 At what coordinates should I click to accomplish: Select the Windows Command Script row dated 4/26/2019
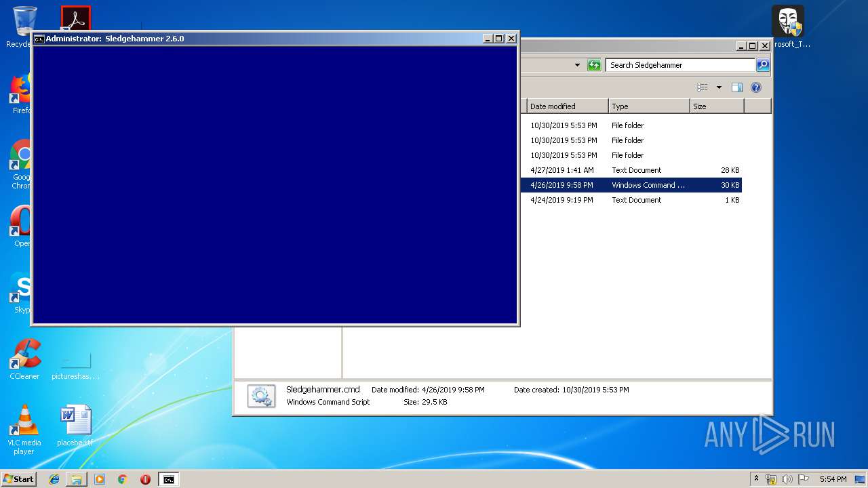point(631,185)
